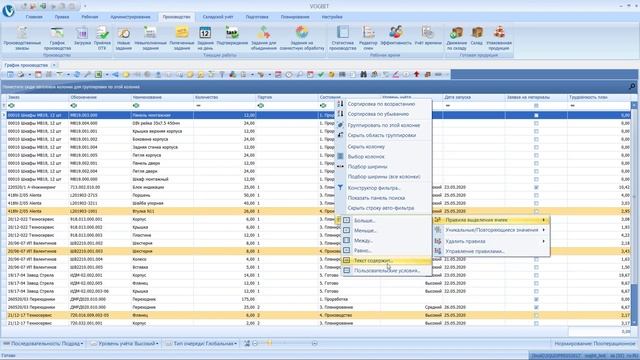The height and width of the screenshot is (360, 640).
Task: Switch to Складской учёт ribbon tab
Action: point(218,17)
